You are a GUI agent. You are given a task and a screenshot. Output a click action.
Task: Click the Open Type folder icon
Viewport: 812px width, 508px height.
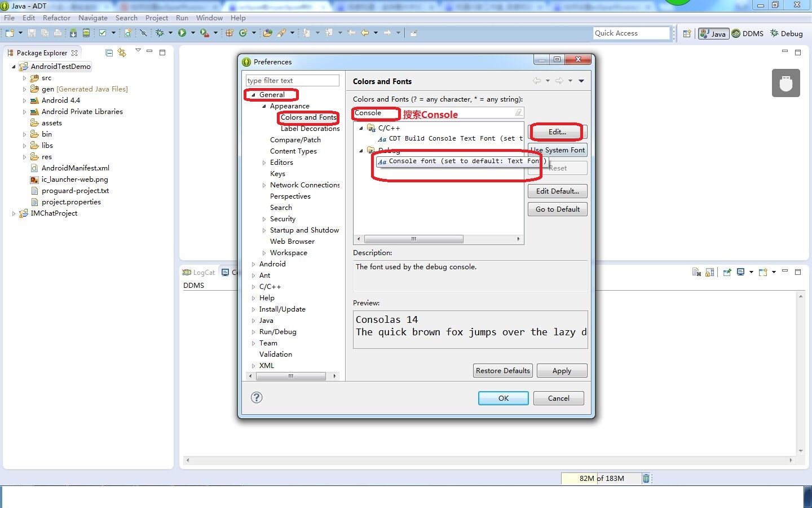(x=268, y=33)
